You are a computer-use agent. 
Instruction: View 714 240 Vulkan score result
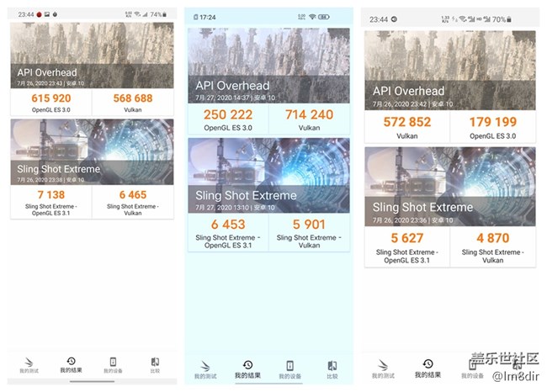click(x=310, y=119)
